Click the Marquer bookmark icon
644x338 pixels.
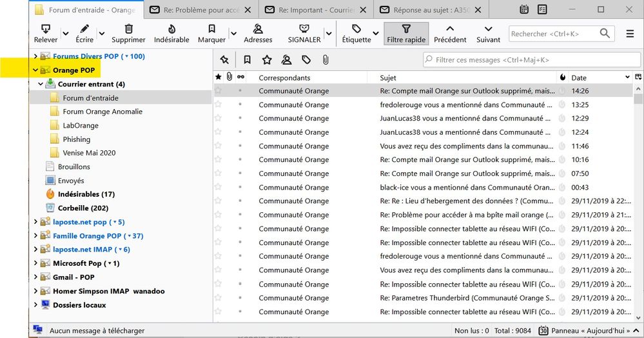click(x=211, y=28)
